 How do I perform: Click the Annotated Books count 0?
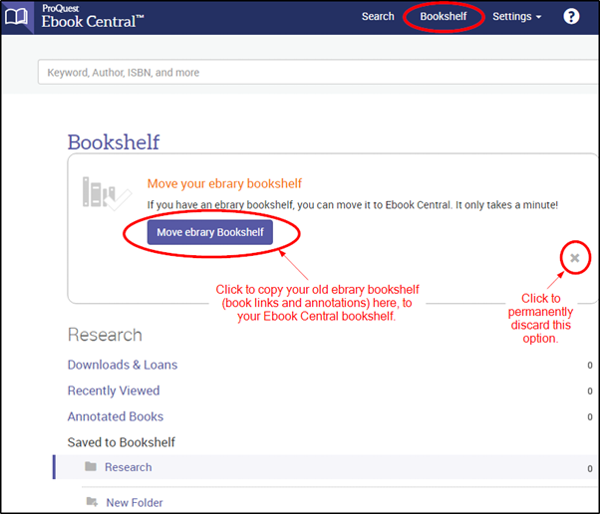point(590,417)
